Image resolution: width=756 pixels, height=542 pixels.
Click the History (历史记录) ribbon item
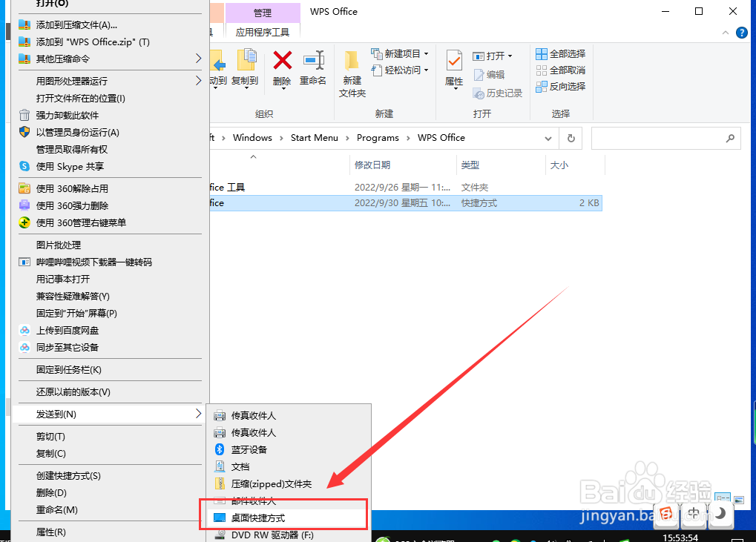click(x=498, y=93)
